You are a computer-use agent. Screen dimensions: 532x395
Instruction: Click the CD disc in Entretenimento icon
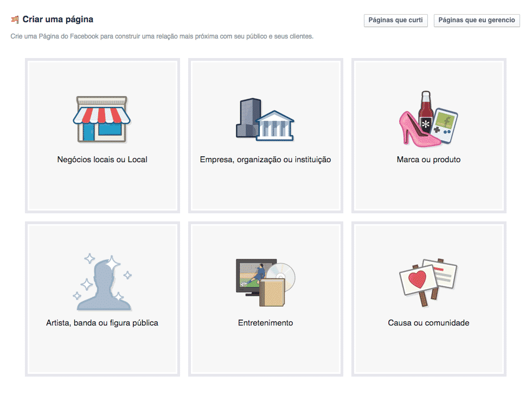[285, 273]
